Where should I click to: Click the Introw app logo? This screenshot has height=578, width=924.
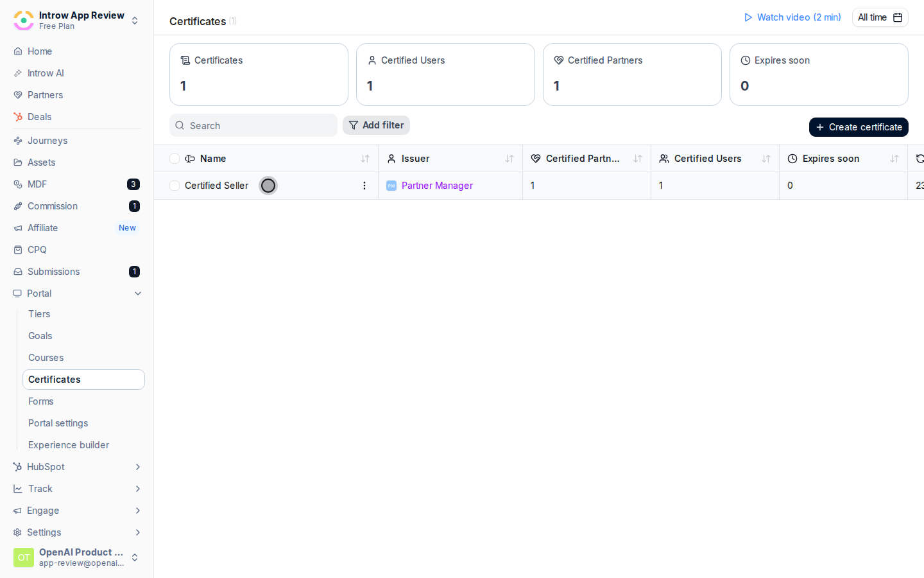coord(24,21)
